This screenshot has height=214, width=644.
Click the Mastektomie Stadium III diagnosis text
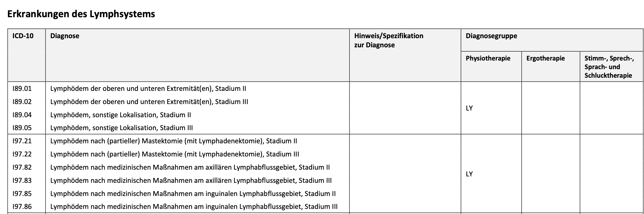pos(175,154)
